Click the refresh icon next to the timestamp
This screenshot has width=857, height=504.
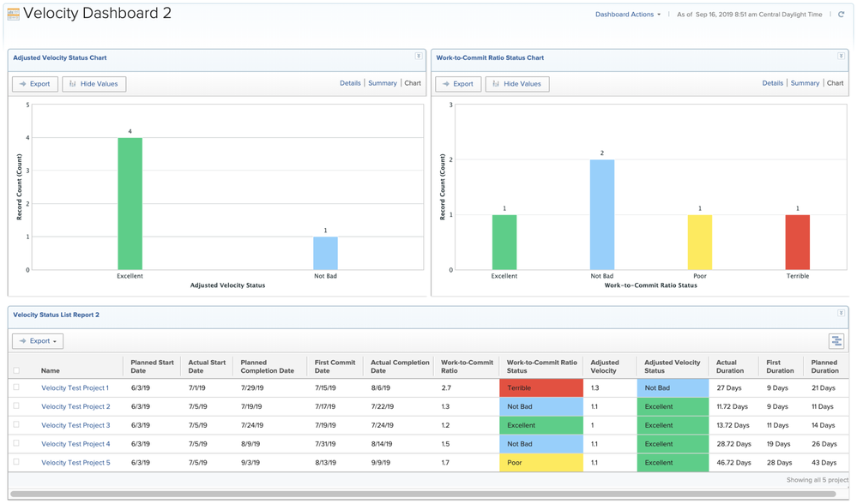point(842,15)
